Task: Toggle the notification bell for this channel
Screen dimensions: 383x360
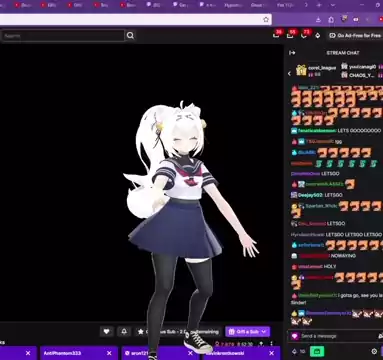Action: click(x=124, y=331)
